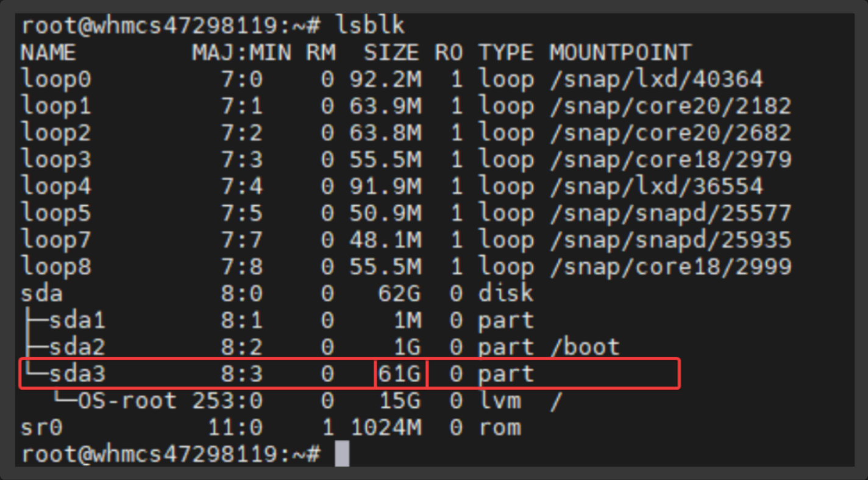Click the sda disk name

click(41, 294)
